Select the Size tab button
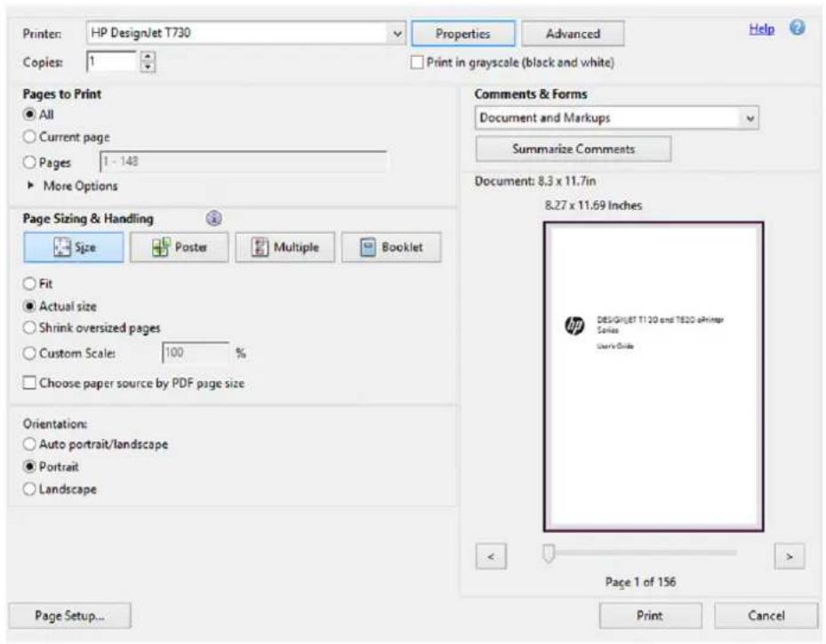The height and width of the screenshot is (644, 826). click(74, 247)
